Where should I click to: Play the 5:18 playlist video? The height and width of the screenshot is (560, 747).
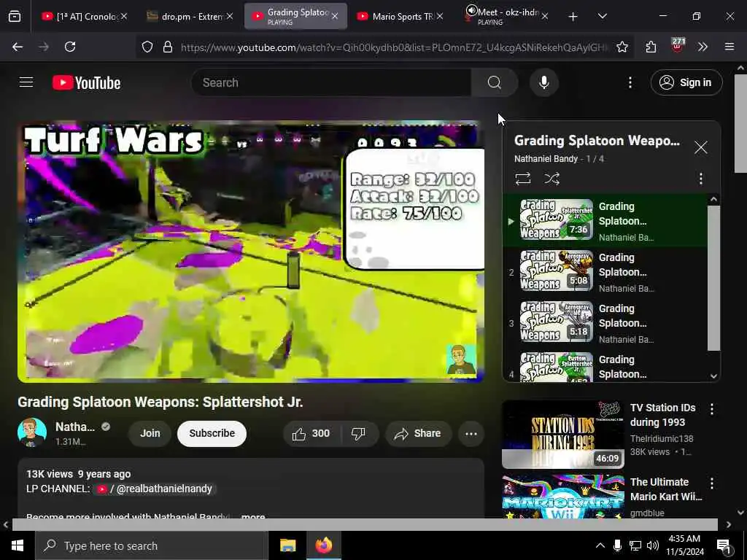pos(605,323)
